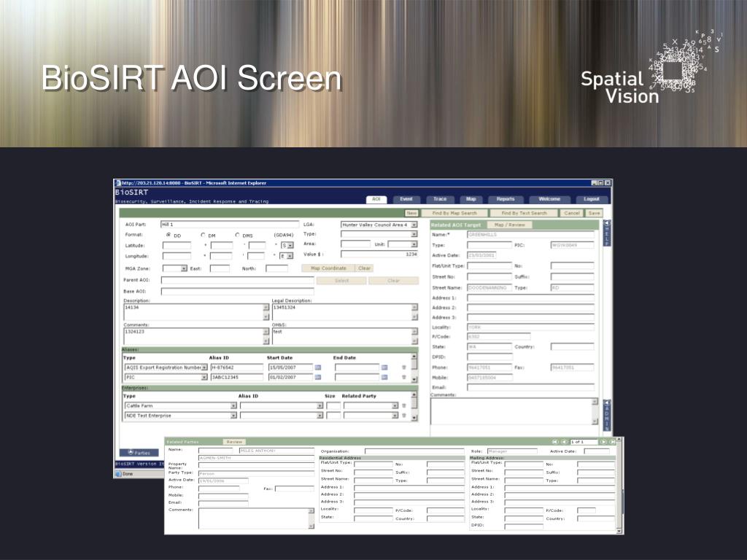Click Review button in Related Parties panel
Screen dimensions: 747x560
[x=234, y=442]
